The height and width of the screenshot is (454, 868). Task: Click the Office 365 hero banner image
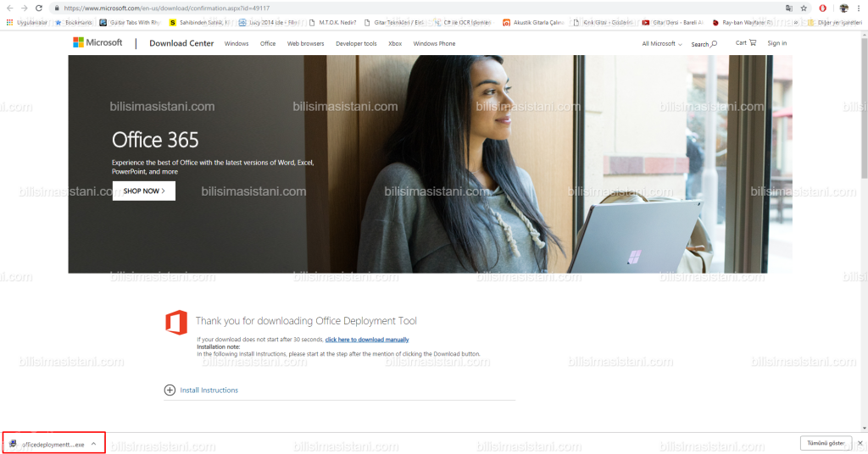click(430, 163)
